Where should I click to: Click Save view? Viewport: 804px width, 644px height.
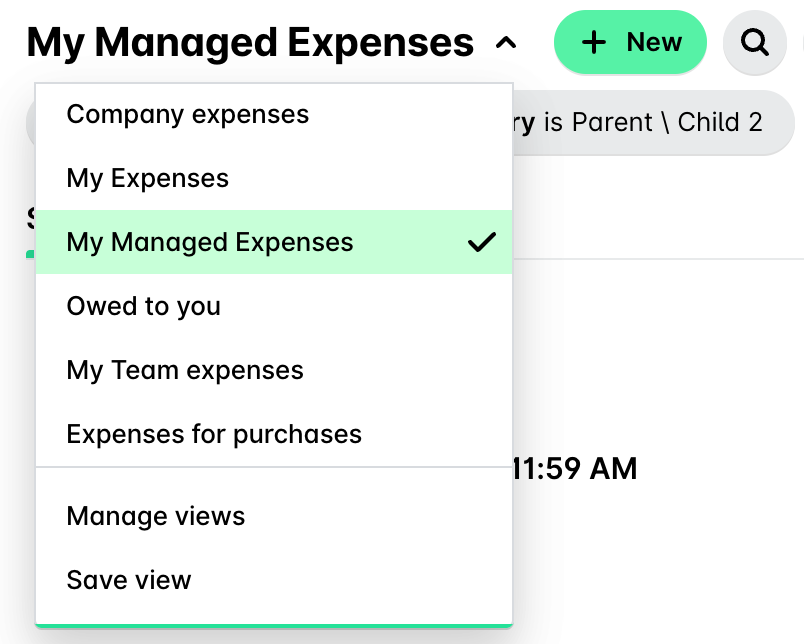pos(128,580)
